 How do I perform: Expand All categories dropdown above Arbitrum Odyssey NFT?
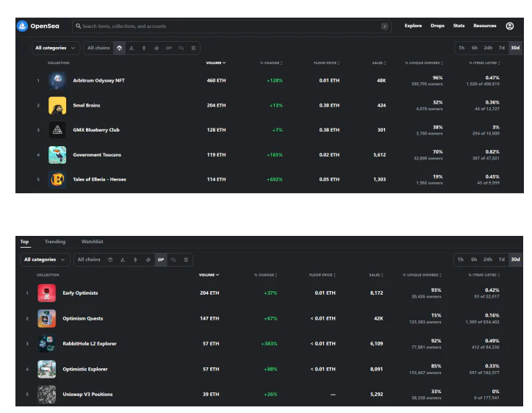56,49
